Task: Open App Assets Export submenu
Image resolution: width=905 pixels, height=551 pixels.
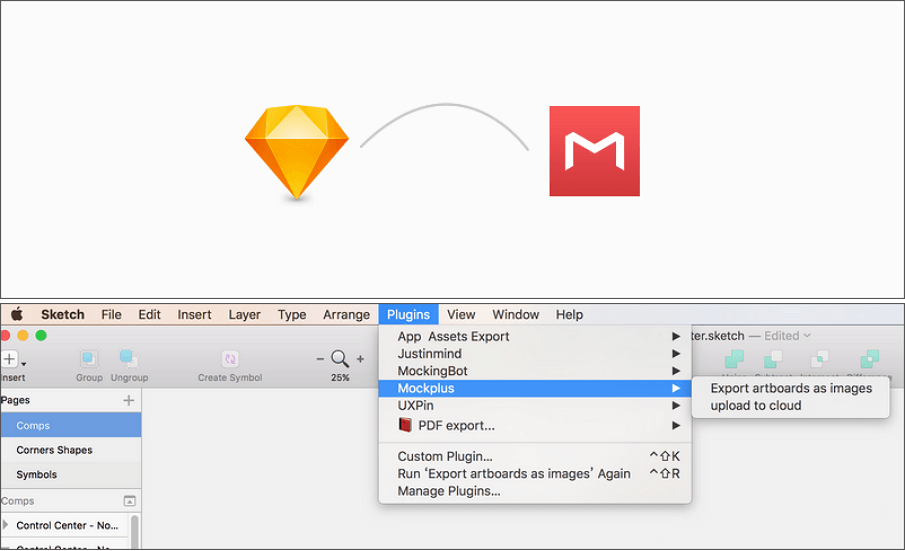Action: pyautogui.click(x=535, y=336)
